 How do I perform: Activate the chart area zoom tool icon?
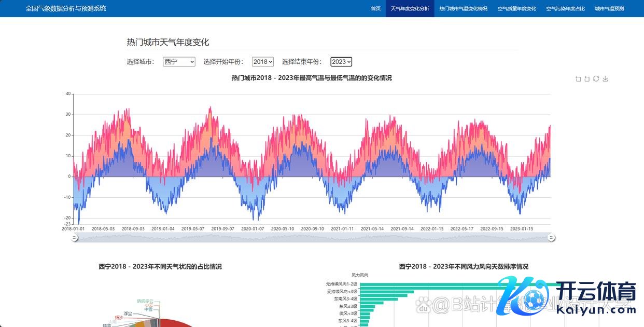point(578,79)
